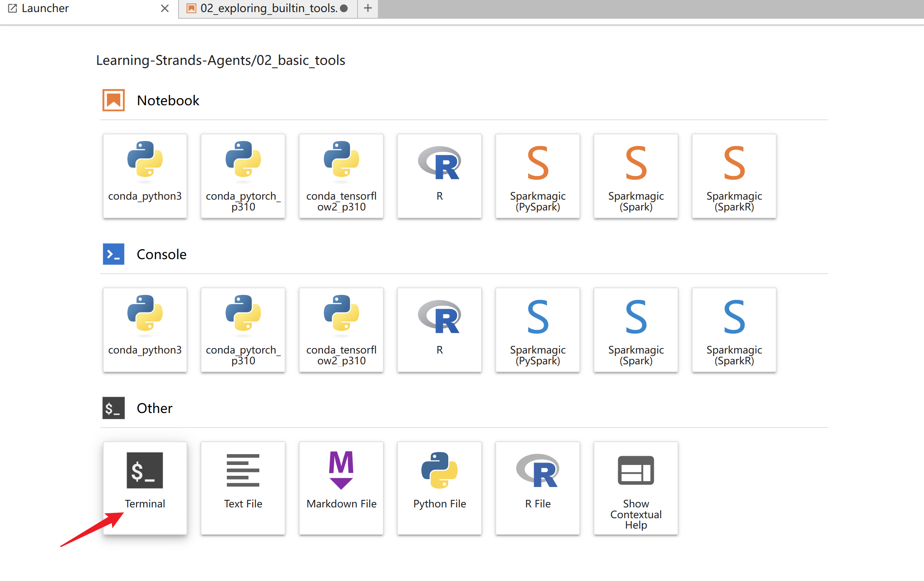Click the unsaved dot on the notebook tab

[x=344, y=8]
